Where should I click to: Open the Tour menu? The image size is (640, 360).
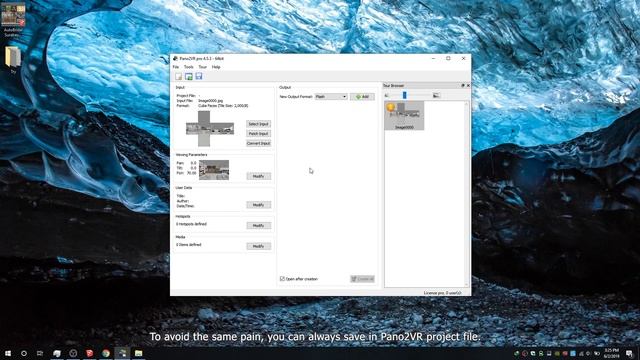202,67
